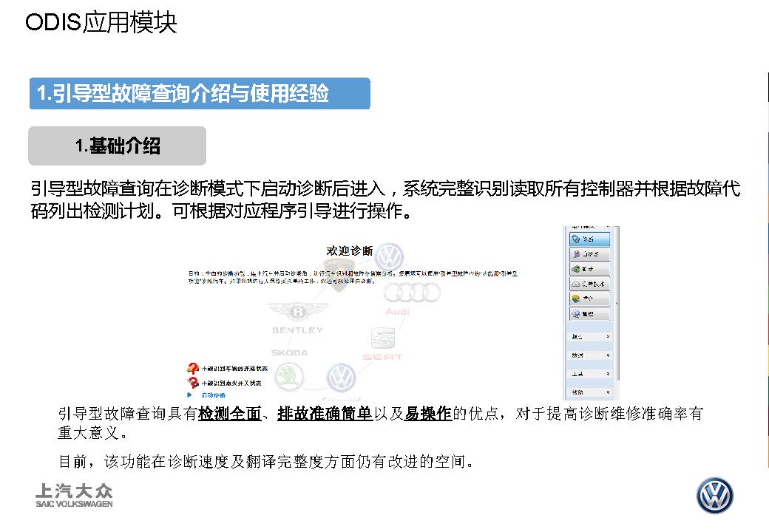Start diagnosis via the 启动诊断 link
This screenshot has height=532, width=769.
pos(214,395)
